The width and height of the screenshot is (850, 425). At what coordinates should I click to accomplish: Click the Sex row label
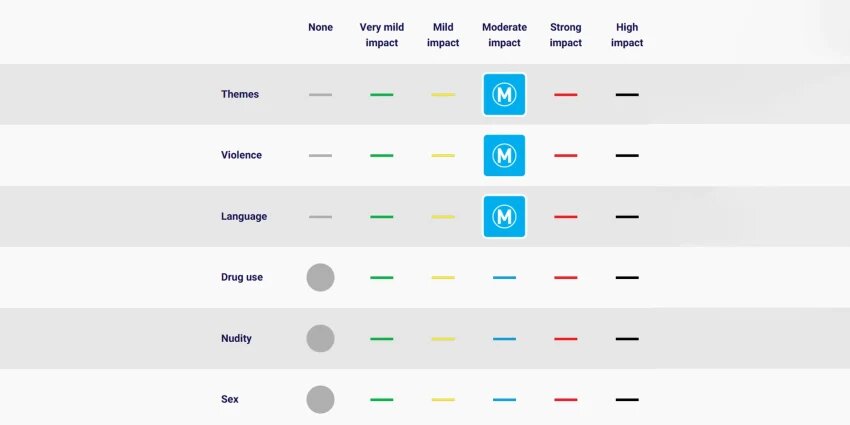pos(229,399)
